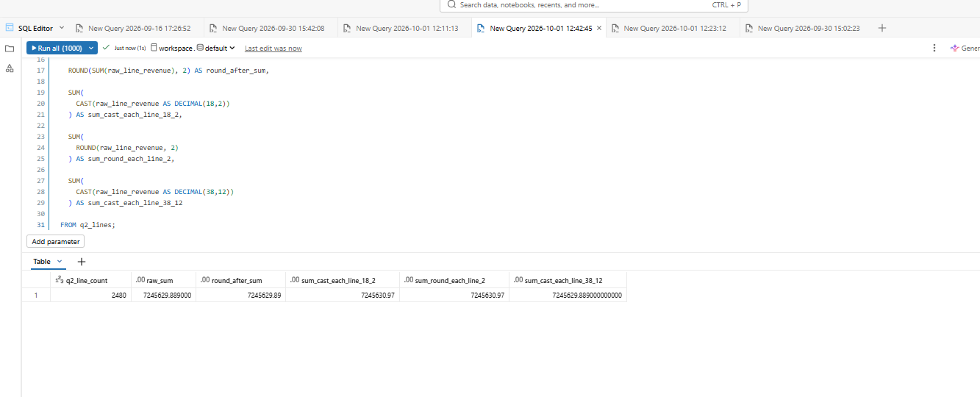Select the cell with value 2480

pyautogui.click(x=90, y=296)
